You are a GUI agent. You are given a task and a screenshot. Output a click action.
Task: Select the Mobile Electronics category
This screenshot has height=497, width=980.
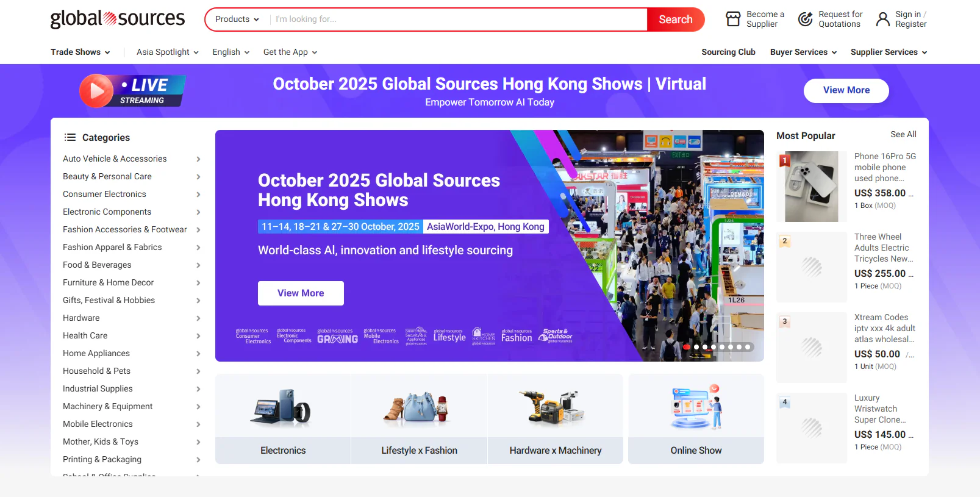pos(98,424)
